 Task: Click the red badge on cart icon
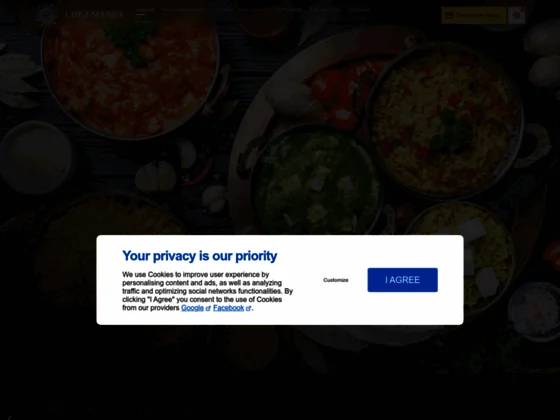523,9
